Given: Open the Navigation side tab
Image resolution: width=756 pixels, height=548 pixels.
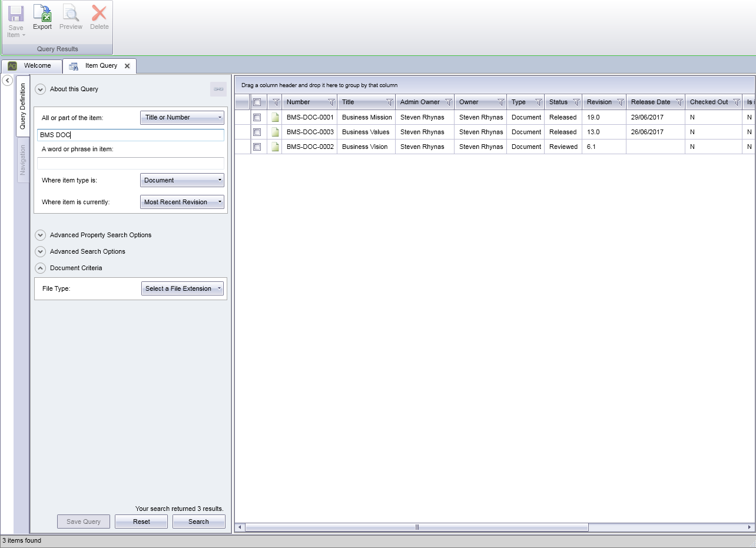Looking at the screenshot, I should tap(23, 160).
